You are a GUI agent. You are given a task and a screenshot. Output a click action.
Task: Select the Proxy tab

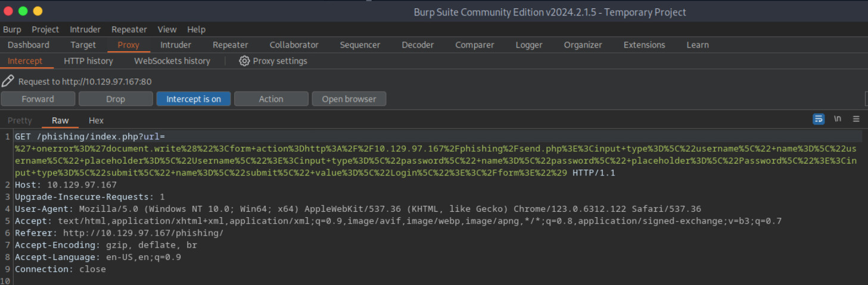point(128,45)
